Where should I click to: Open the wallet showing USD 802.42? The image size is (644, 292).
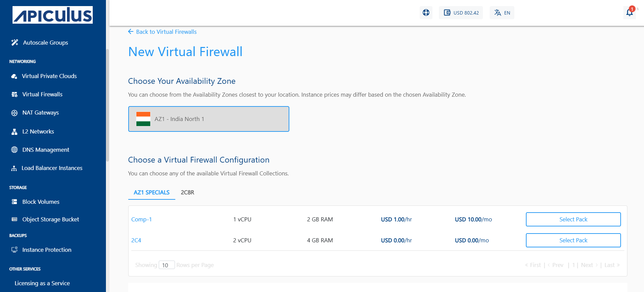coord(461,13)
